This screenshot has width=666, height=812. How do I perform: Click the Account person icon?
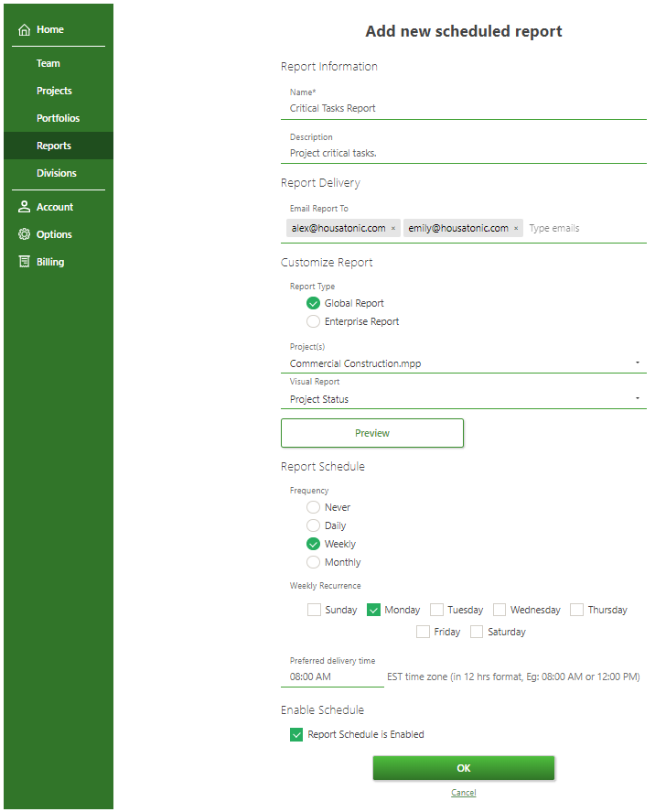(x=25, y=207)
